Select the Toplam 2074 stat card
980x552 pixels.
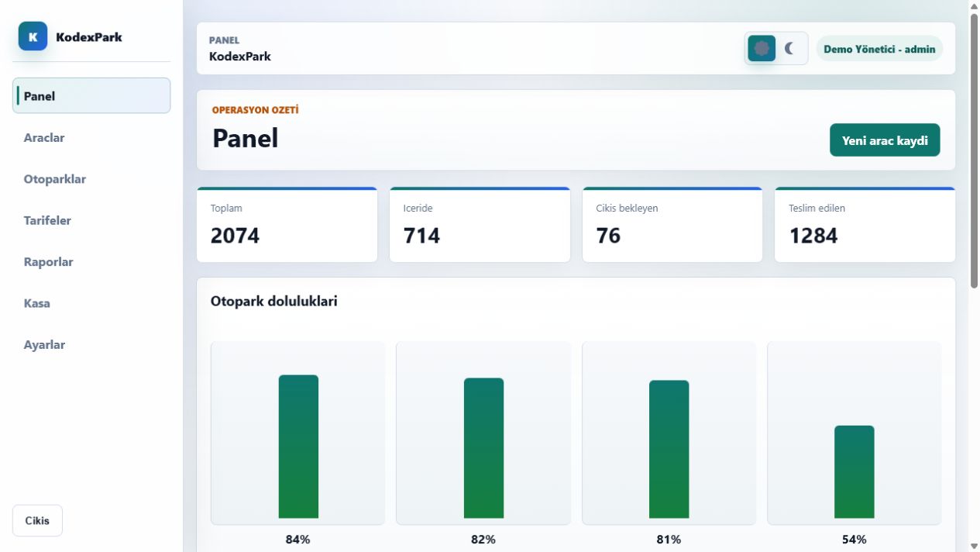pos(287,225)
